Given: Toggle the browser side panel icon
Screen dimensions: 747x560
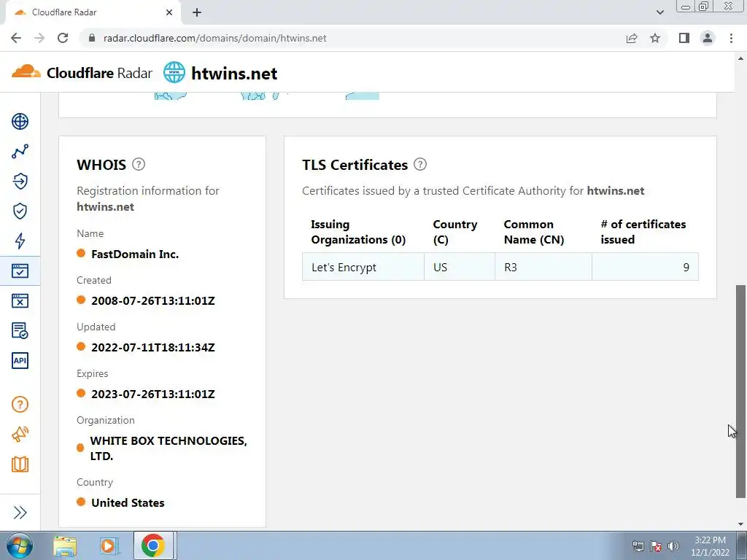Looking at the screenshot, I should pyautogui.click(x=684, y=38).
